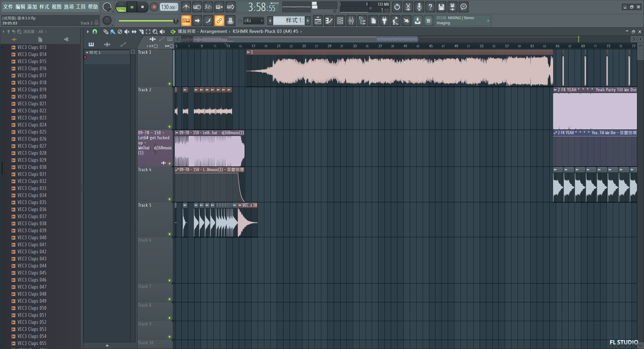This screenshot has width=644, height=349.
Task: Click the red record button
Action: click(154, 7)
